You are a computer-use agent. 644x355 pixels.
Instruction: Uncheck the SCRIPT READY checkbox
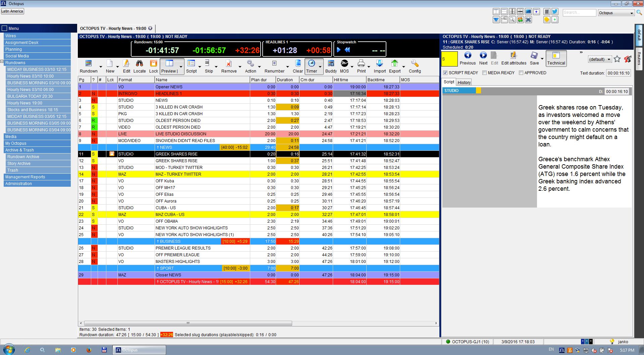(x=445, y=73)
